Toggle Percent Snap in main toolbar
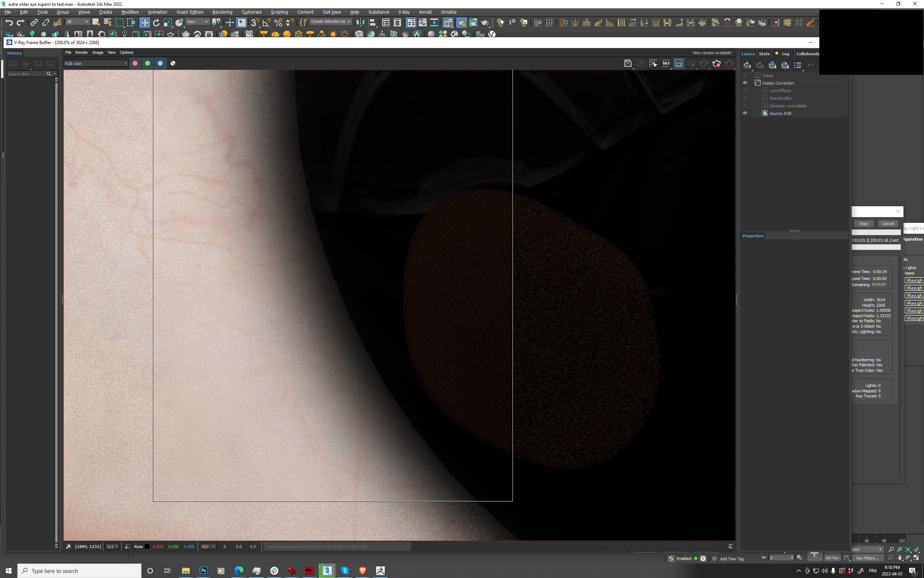Screen dimensions: 924x578 (278, 22)
